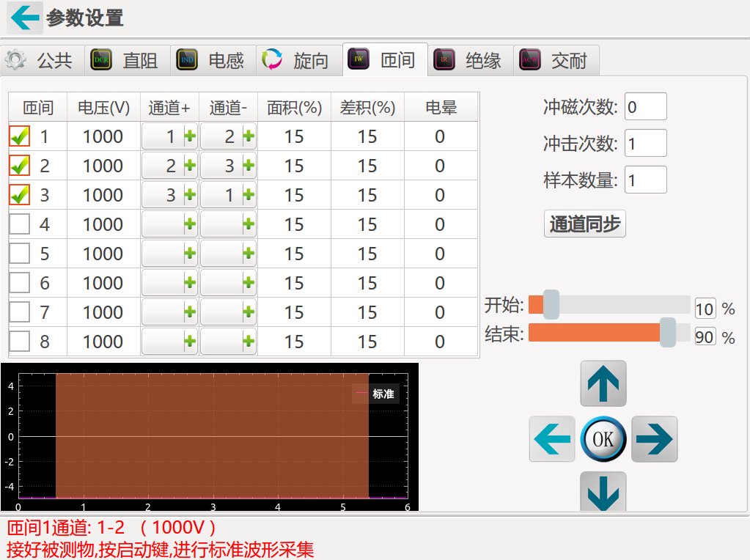750x560 pixels.
Task: Click the row 4 电晕 cell showing 0
Action: 441,224
